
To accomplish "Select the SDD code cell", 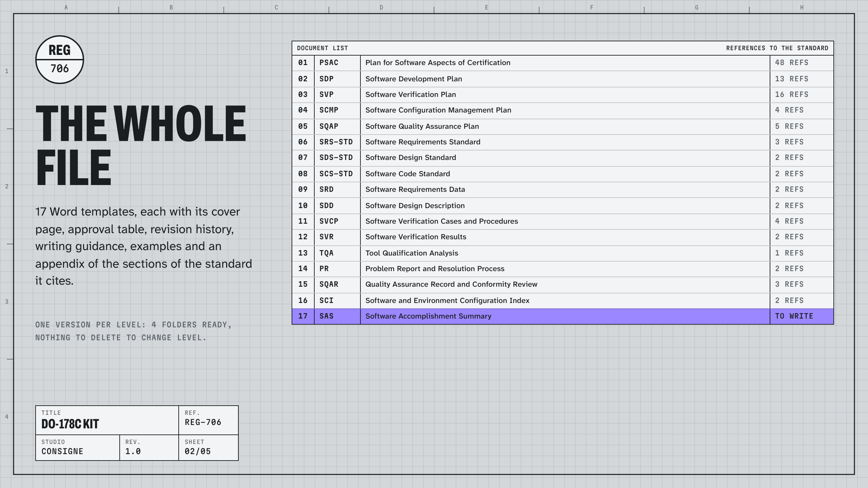I will (337, 206).
